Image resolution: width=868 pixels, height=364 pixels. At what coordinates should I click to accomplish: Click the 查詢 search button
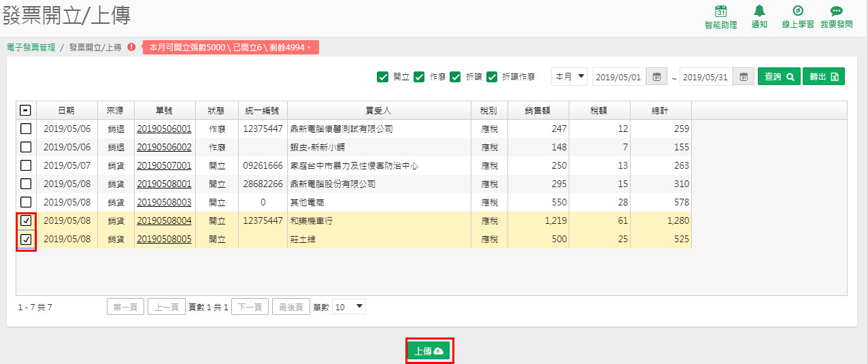(779, 77)
